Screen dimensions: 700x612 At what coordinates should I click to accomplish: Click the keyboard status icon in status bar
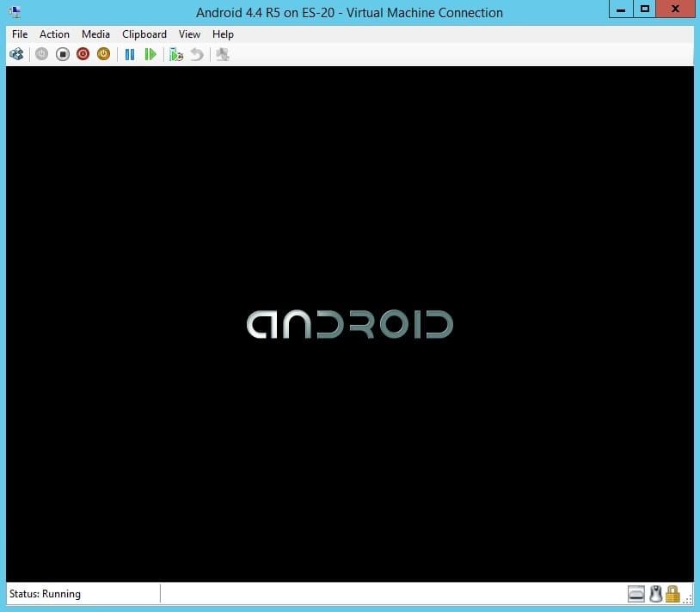636,594
